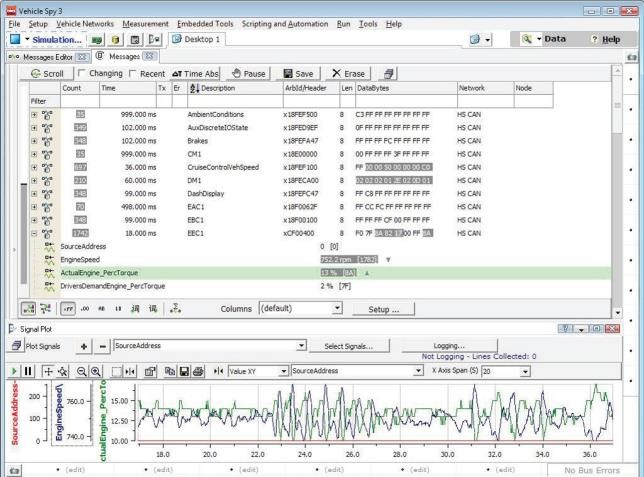This screenshot has height=477, width=644.
Task: Remove signal with the minus button
Action: [x=103, y=346]
